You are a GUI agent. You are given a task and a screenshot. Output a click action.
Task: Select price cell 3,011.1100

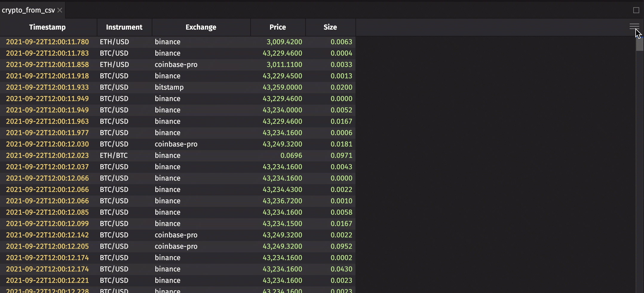tap(284, 65)
